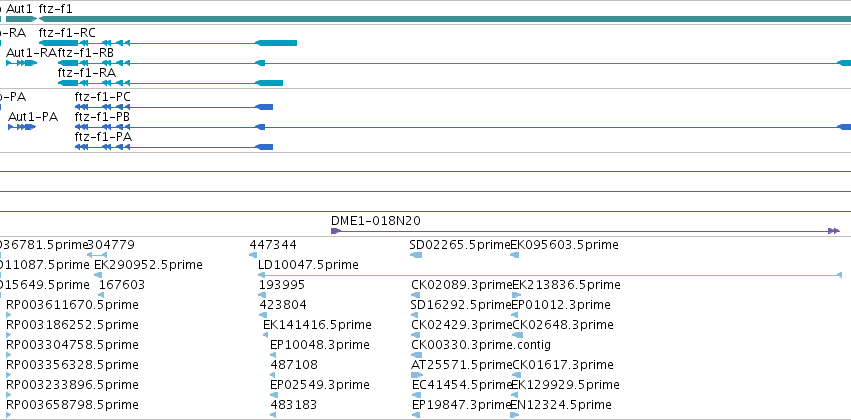Select EST CK01617.3prime
Viewport: 851px width, 420px height.
tap(563, 365)
